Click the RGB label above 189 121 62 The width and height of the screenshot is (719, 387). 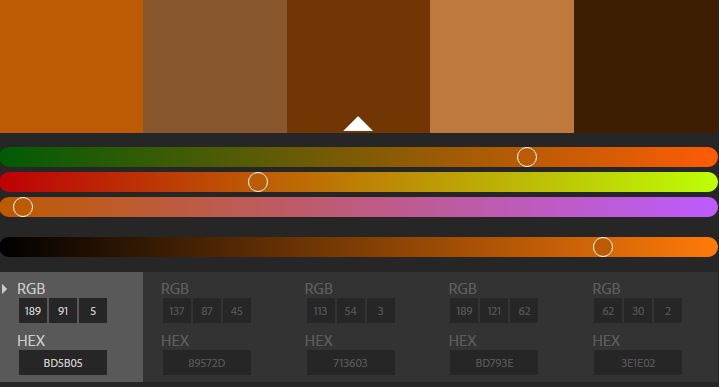[x=463, y=289]
